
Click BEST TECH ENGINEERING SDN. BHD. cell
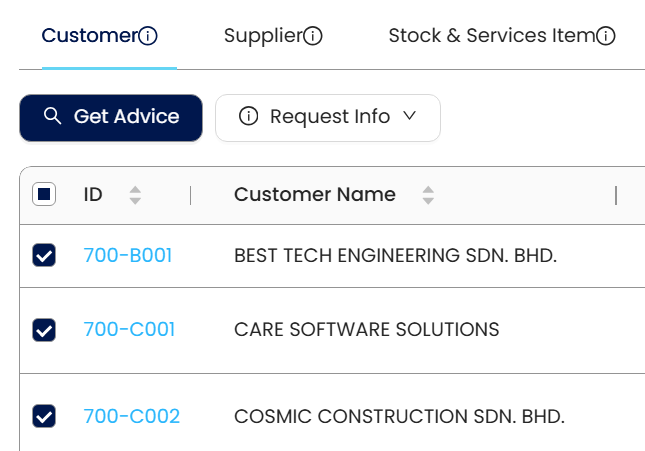coord(395,256)
